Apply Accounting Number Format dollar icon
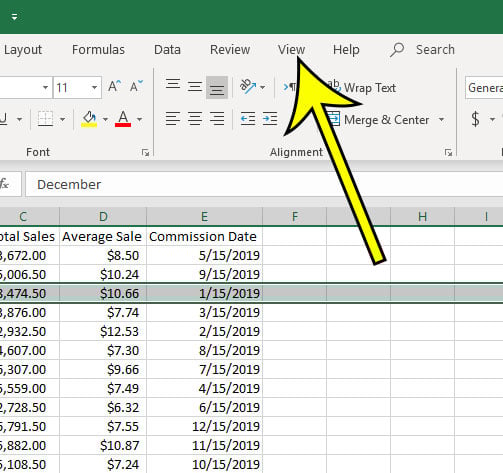This screenshot has height=473, width=503. click(x=475, y=119)
